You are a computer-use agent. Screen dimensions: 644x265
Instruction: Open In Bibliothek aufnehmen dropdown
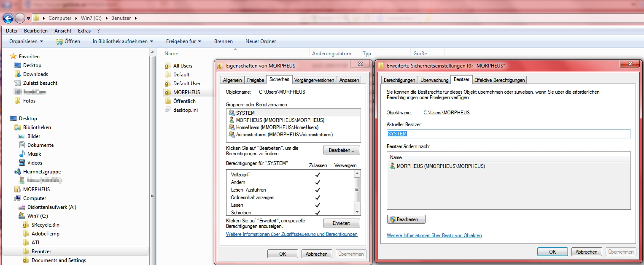point(122,41)
